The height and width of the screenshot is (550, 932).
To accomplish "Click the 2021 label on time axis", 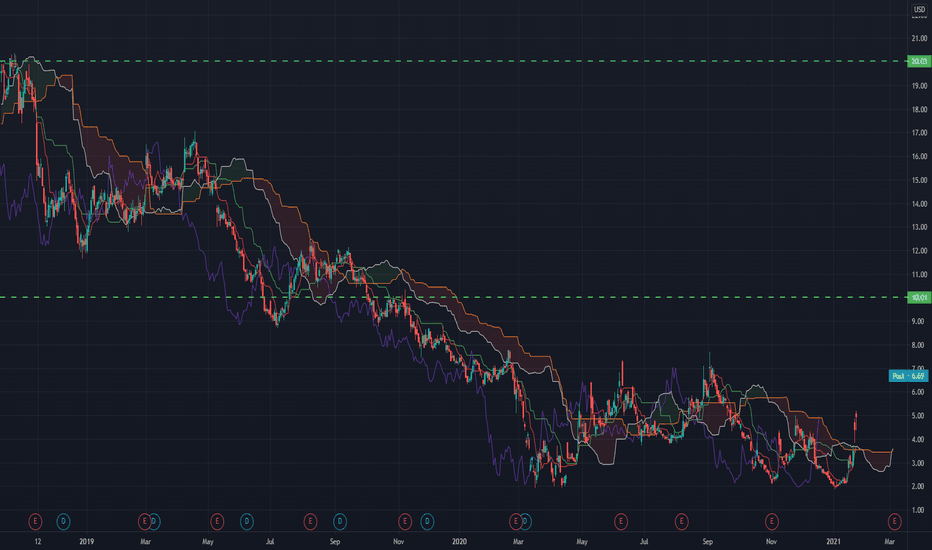I will click(833, 542).
